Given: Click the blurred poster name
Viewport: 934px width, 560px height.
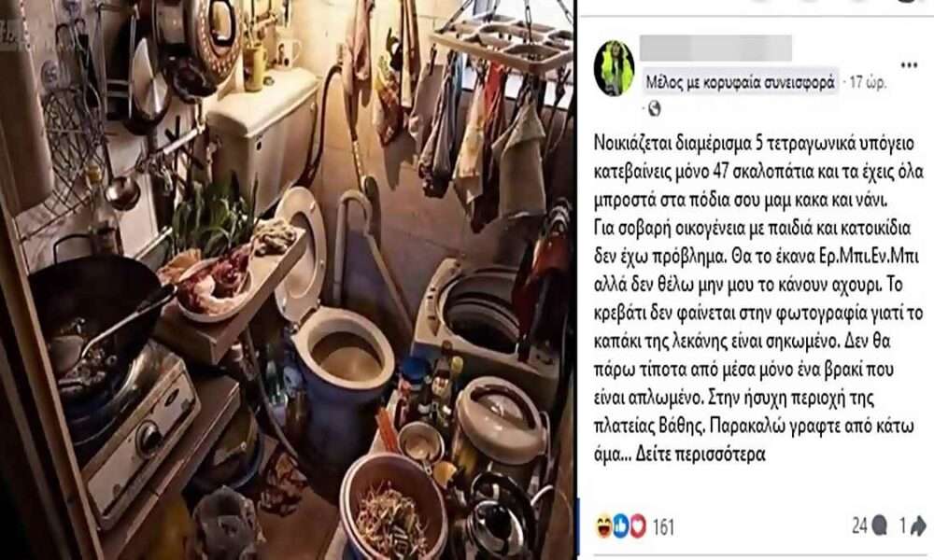Looking at the screenshot, I should point(715,49).
